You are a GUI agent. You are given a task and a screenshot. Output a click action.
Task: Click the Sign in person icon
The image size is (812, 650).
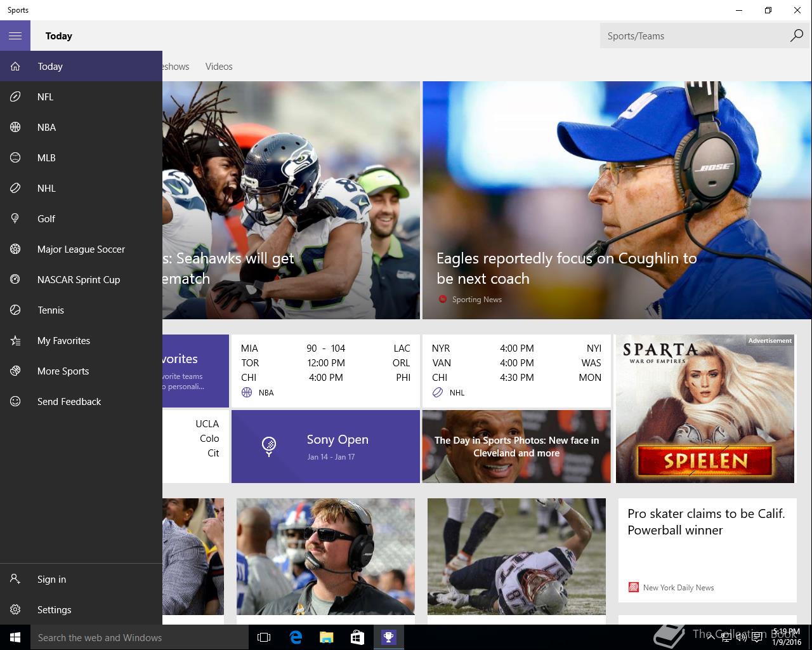(x=15, y=579)
